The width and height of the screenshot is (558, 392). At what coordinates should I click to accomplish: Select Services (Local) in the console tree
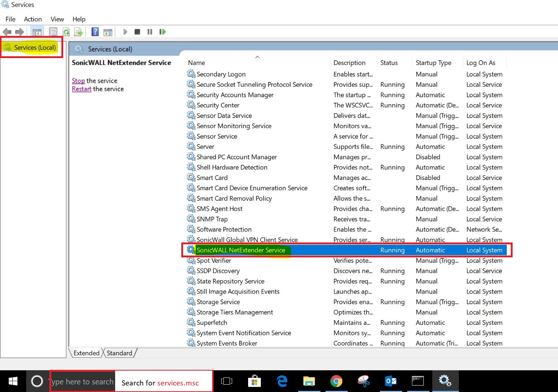[x=35, y=48]
